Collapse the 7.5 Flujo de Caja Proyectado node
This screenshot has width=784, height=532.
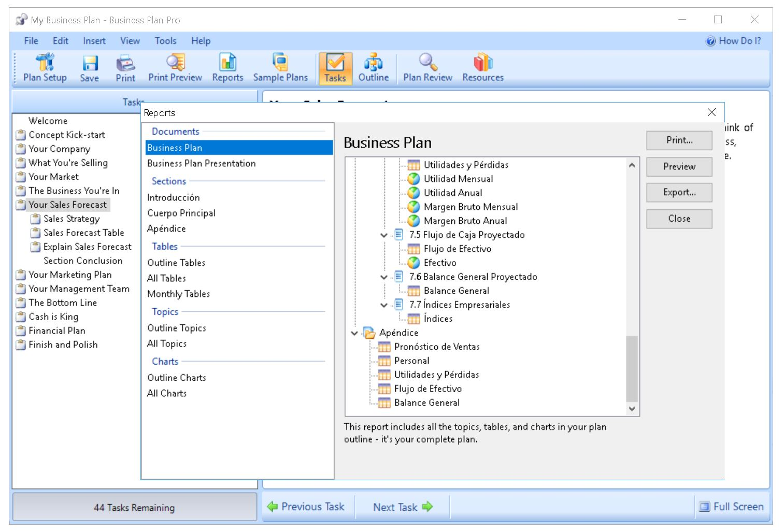point(384,235)
